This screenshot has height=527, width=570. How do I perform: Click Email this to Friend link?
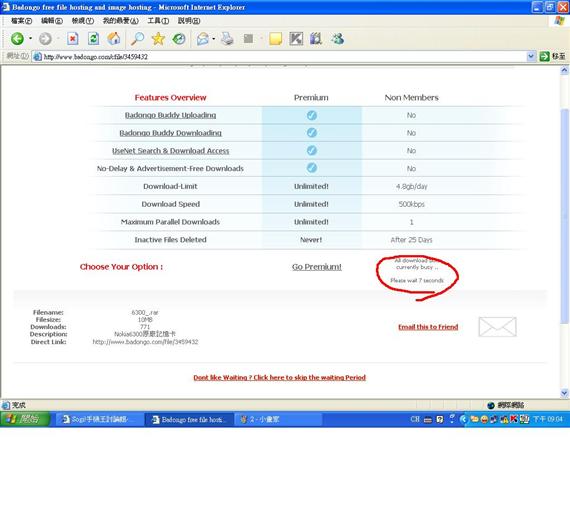[x=428, y=327]
